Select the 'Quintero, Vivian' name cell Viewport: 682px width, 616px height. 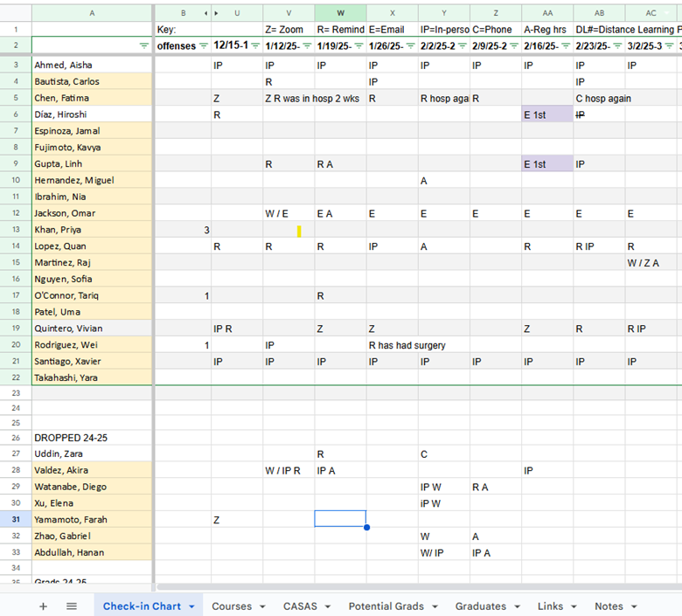tap(92, 329)
